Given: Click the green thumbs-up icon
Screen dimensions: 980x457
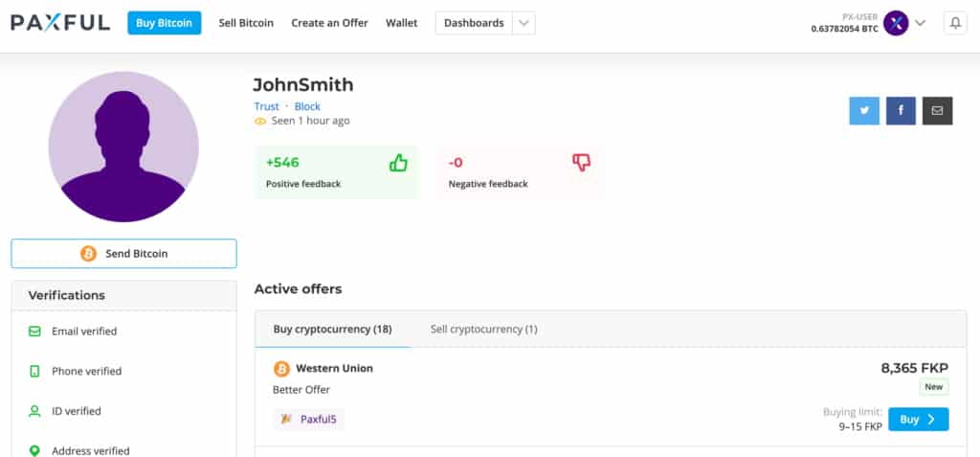Looking at the screenshot, I should pos(398,164).
